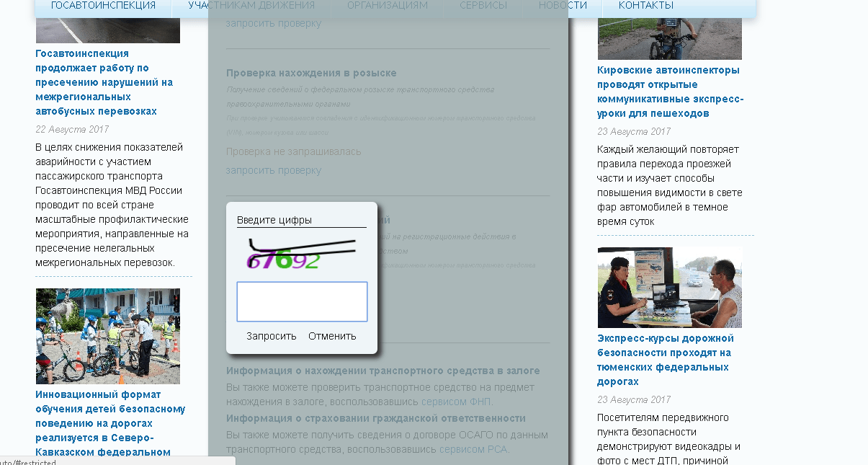Viewport: 868px width, 465px height.
Task: Click the captcha image with digits
Action: 302,254
